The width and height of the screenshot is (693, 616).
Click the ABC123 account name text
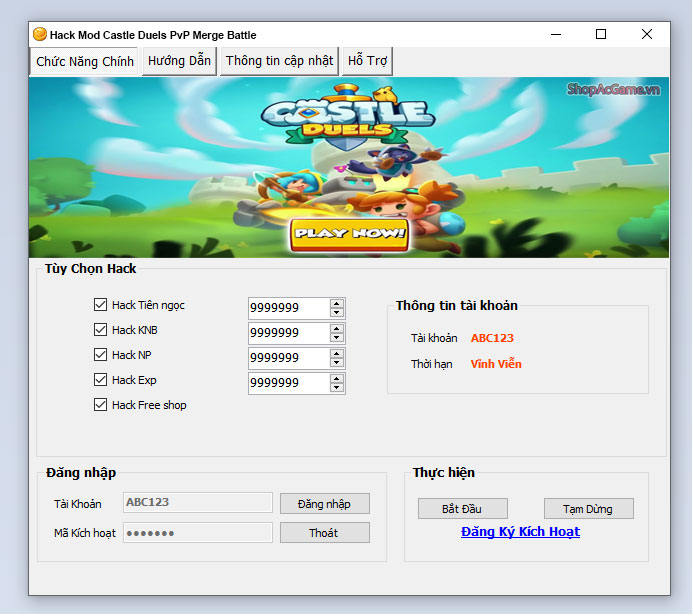tap(492, 338)
